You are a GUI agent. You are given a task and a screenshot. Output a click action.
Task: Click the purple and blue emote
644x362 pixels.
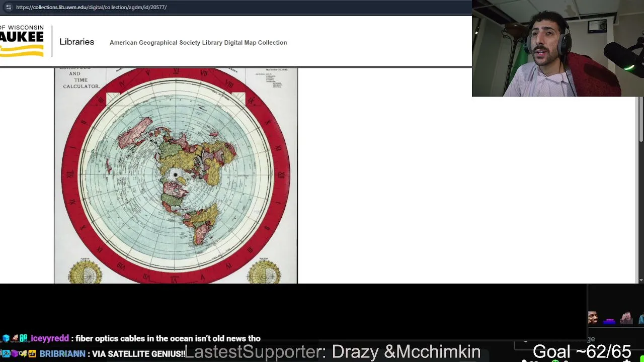609,320
